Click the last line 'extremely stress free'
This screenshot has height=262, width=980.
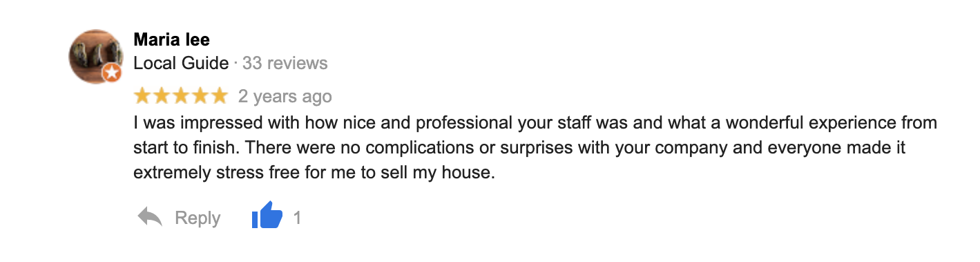[x=314, y=173]
